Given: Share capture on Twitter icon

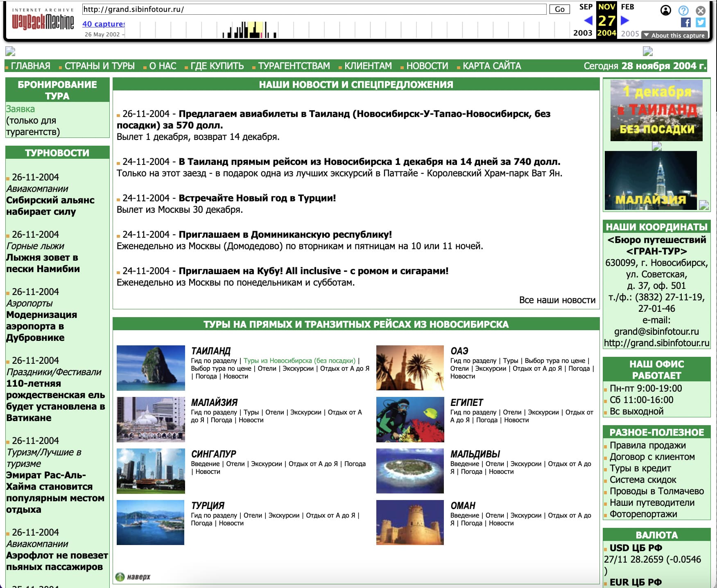Looking at the screenshot, I should (701, 23).
